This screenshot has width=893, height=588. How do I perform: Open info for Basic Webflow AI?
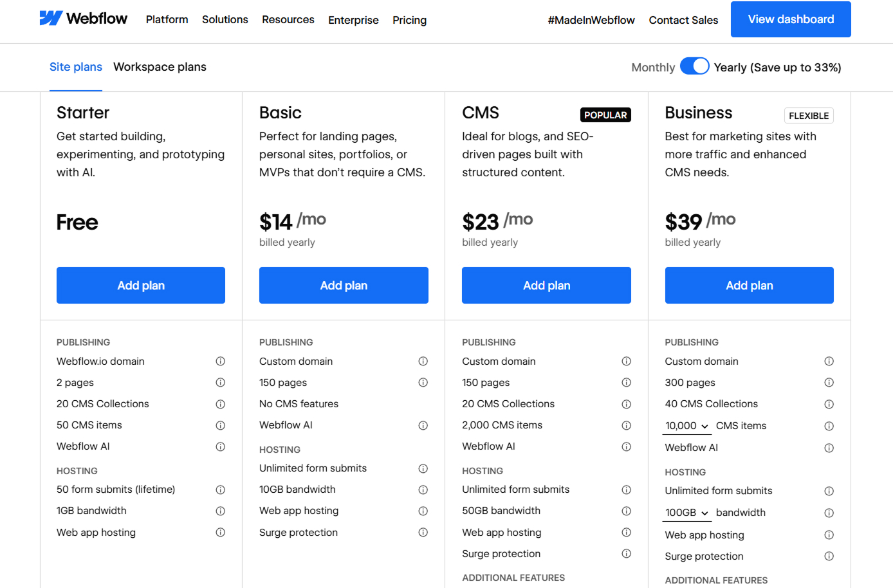coord(423,425)
